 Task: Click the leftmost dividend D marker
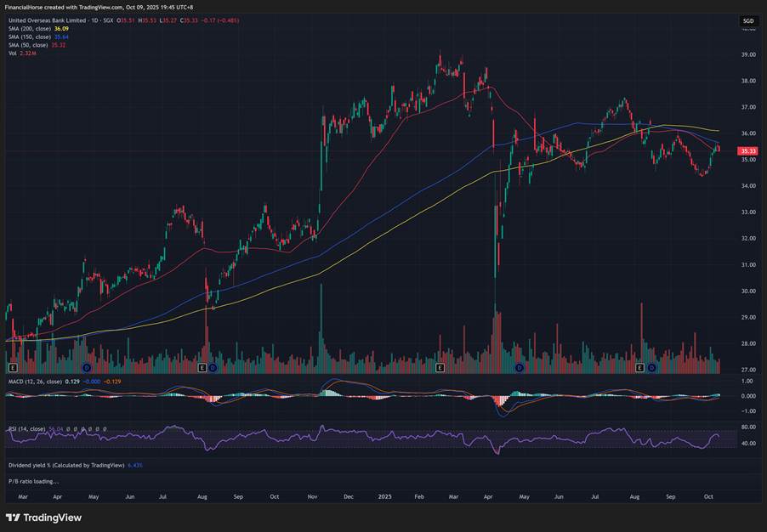tap(87, 368)
